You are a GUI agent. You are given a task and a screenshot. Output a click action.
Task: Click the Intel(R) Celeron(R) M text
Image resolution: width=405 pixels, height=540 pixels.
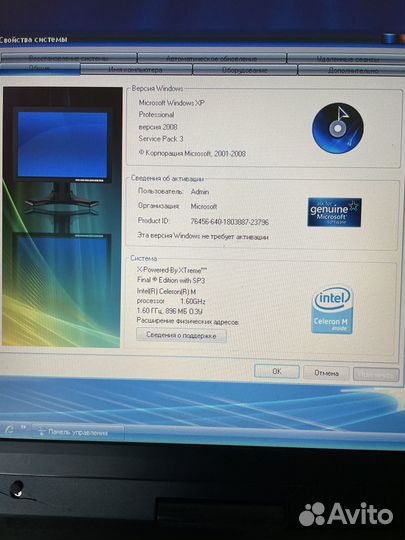[166, 291]
